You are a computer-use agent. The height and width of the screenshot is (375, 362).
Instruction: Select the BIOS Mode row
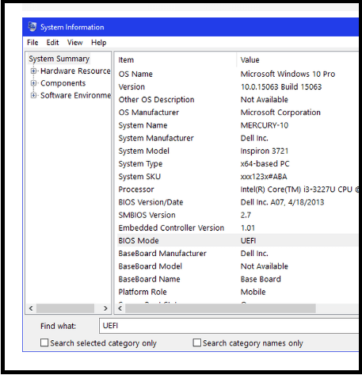tap(237, 241)
